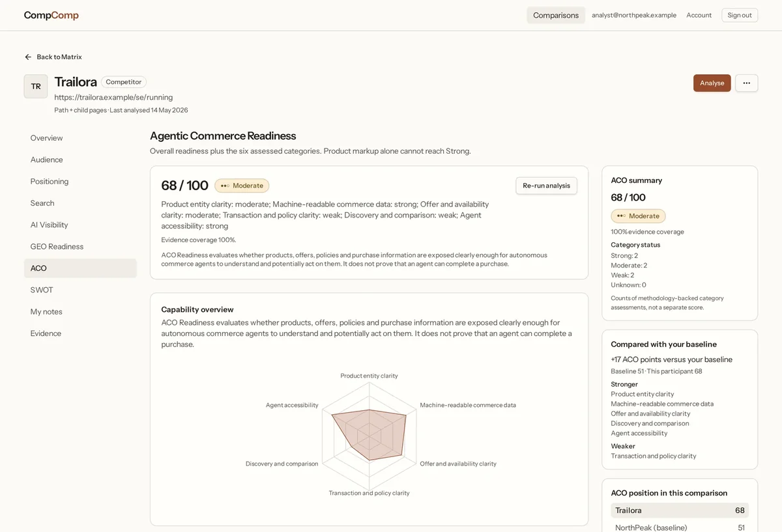Screen dimensions: 782x532
Task: Click the Agentic Commerce Readiness heading
Action: pos(223,135)
